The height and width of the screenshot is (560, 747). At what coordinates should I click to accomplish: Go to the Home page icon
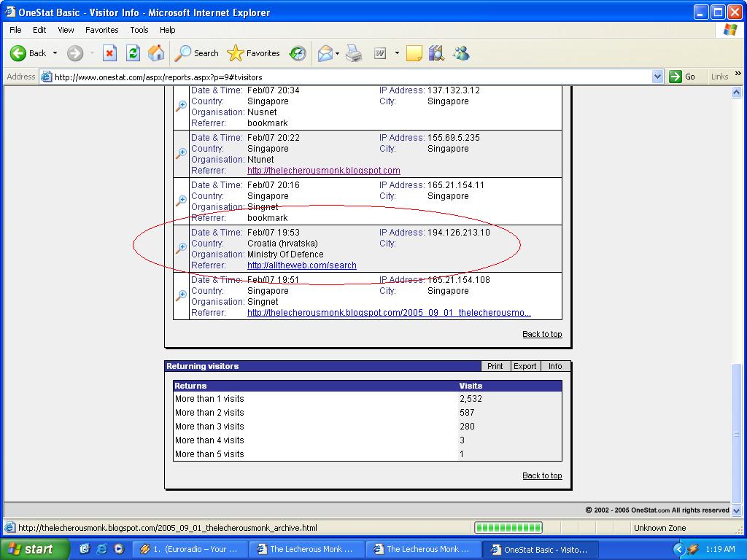click(x=156, y=52)
